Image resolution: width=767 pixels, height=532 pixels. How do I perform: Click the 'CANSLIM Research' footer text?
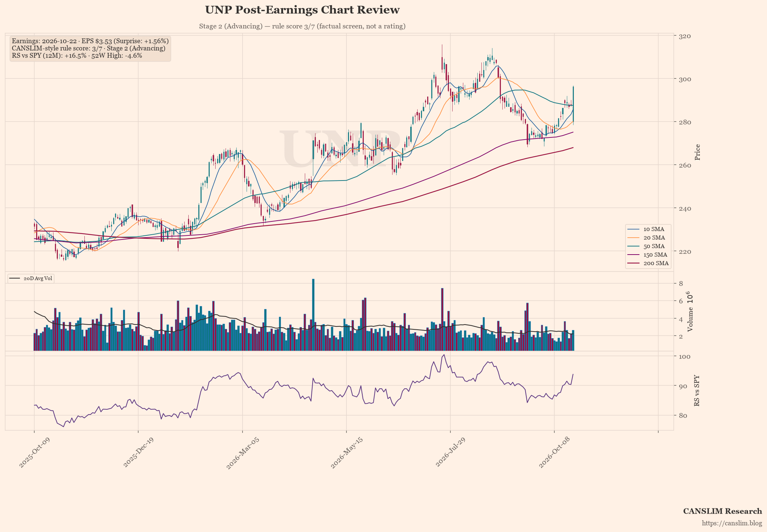click(x=722, y=511)
